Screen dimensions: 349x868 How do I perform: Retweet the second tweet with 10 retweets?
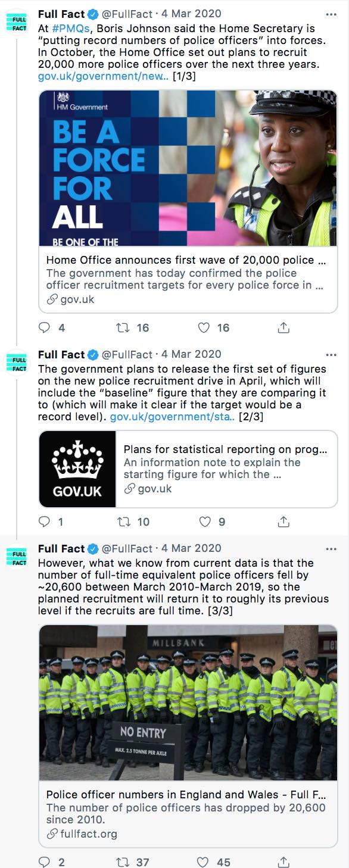coord(123,522)
